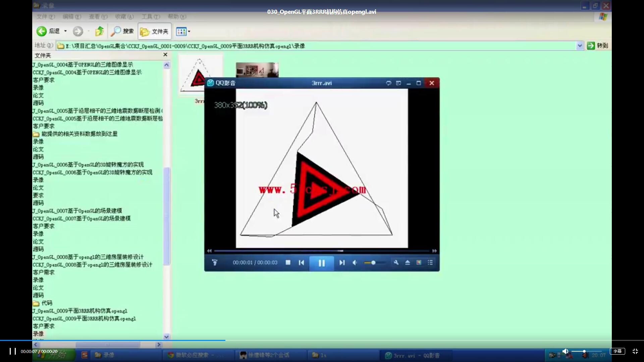Go up one folder level
This screenshot has height=362, width=644.
point(99,31)
